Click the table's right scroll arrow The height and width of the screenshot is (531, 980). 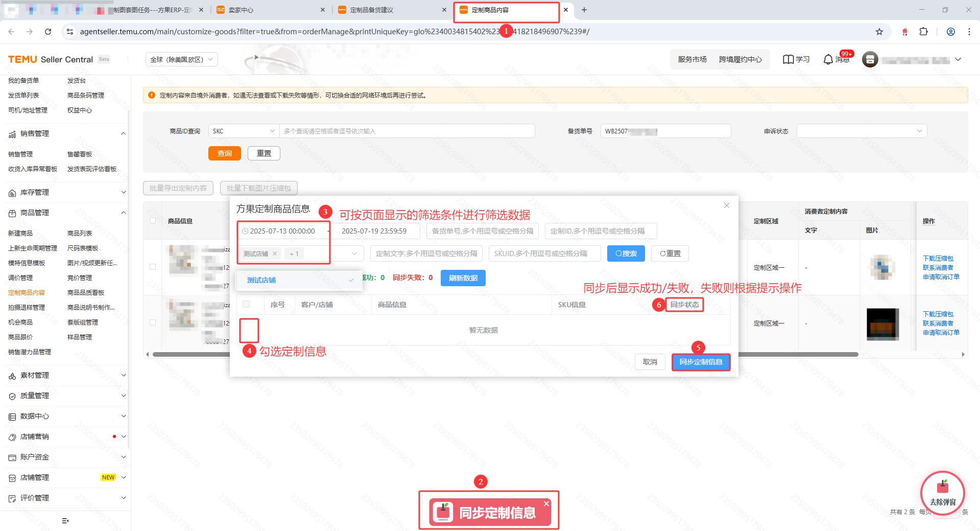[x=963, y=354]
